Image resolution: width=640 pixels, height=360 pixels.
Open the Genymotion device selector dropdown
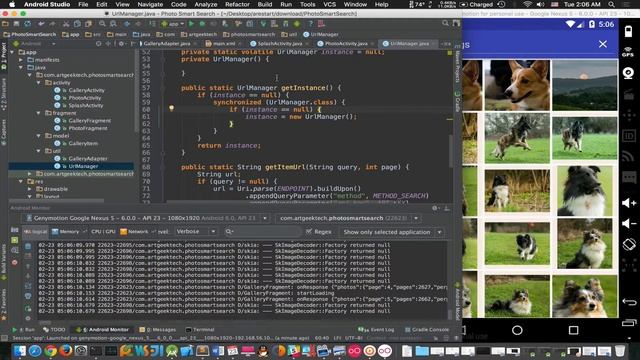(146, 218)
